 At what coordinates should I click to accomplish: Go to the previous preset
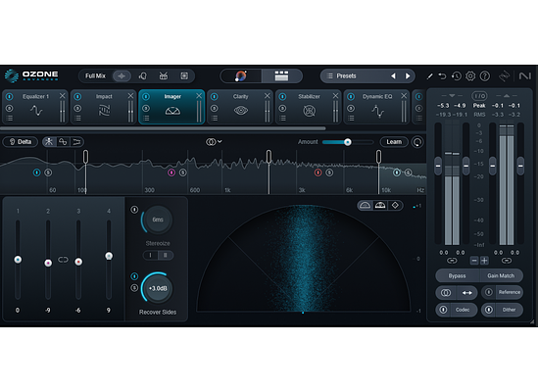tap(393, 75)
